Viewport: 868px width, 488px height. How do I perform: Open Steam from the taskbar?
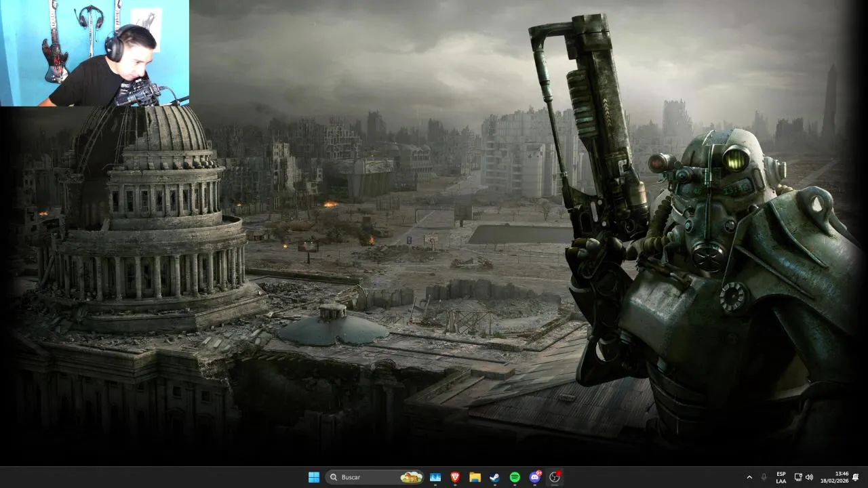click(495, 477)
